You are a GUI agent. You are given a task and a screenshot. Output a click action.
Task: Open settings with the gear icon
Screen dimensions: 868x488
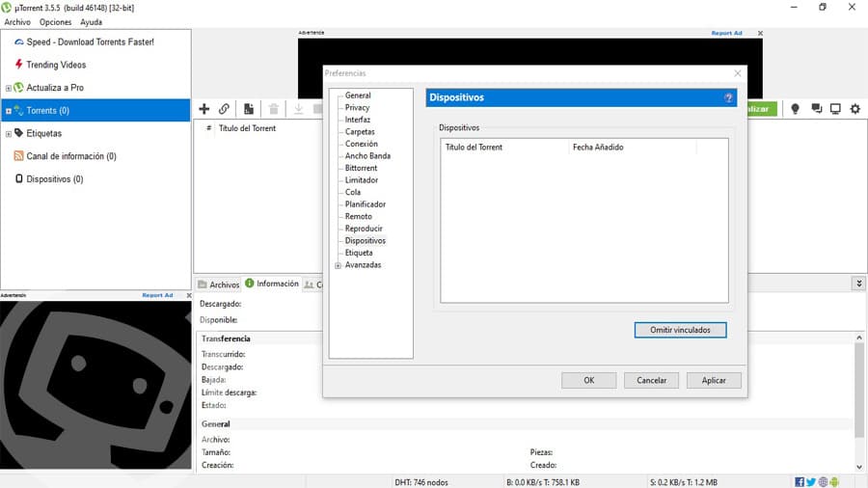(x=855, y=109)
